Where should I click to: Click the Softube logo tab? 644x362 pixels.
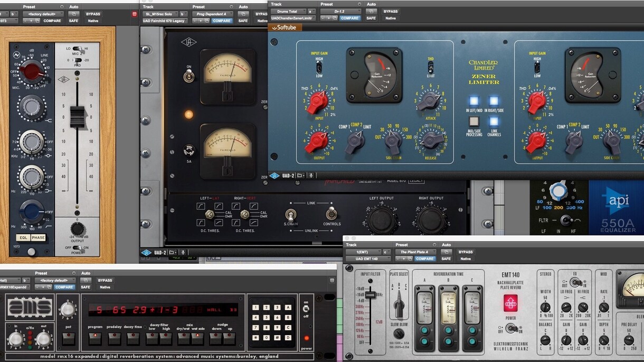tap(283, 27)
